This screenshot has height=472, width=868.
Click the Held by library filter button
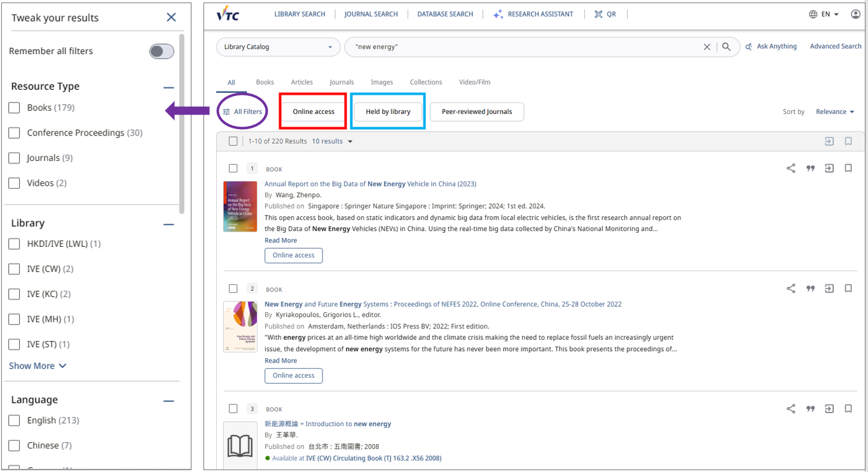(388, 112)
